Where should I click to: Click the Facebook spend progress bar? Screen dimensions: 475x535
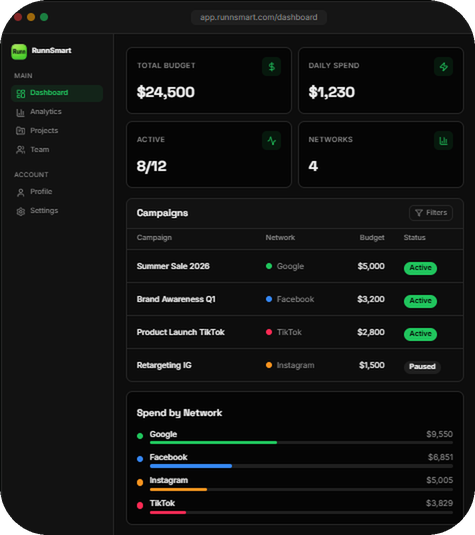[301, 466]
